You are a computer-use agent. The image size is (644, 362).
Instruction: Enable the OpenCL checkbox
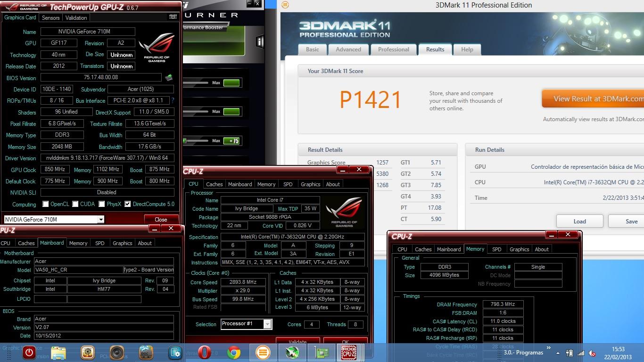click(x=46, y=204)
